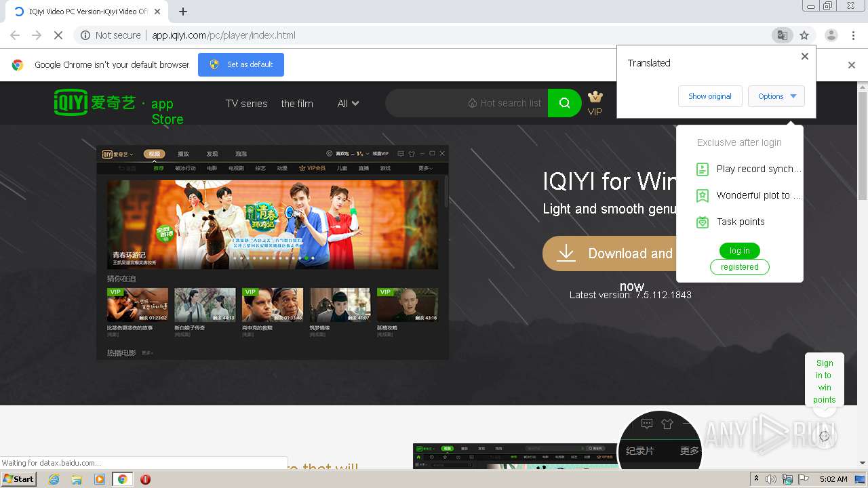Click the Wonderful plot star icon
This screenshot has width=868, height=488.
click(703, 195)
